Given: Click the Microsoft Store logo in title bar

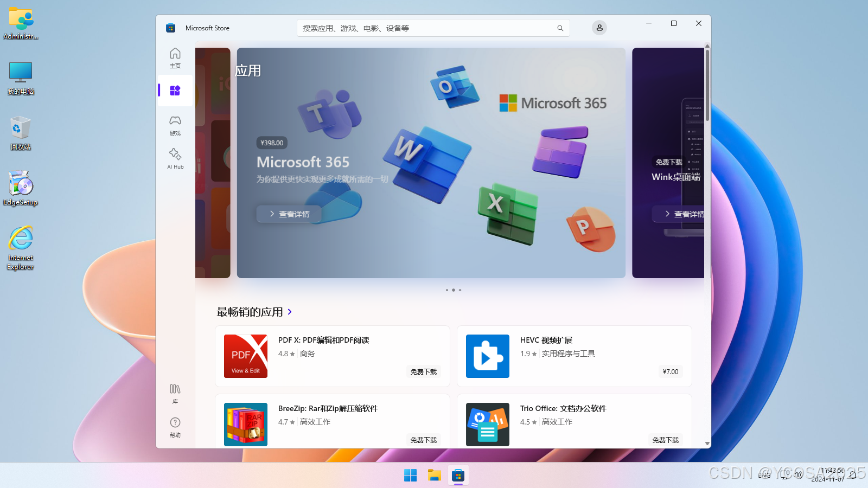Looking at the screenshot, I should click(170, 28).
